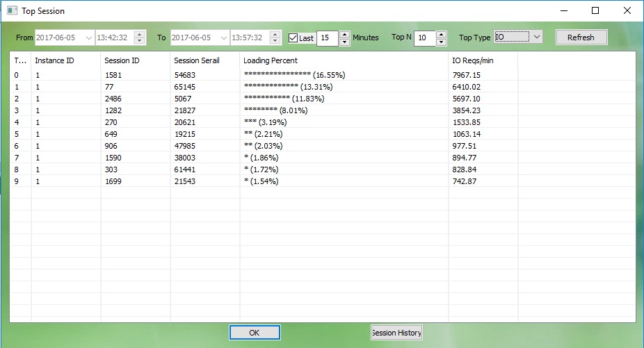Sort by IO Reqs/min column header

coord(483,60)
